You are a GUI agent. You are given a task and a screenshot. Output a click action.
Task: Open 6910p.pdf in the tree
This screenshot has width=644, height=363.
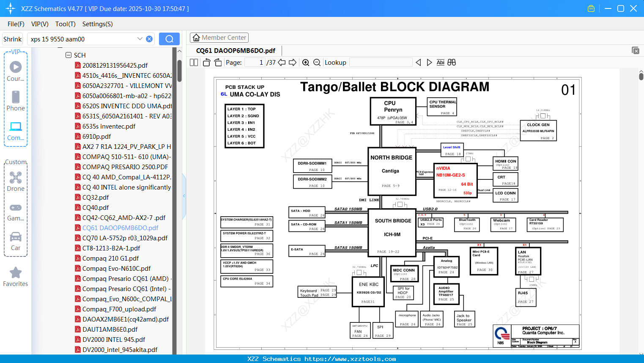coord(96,137)
